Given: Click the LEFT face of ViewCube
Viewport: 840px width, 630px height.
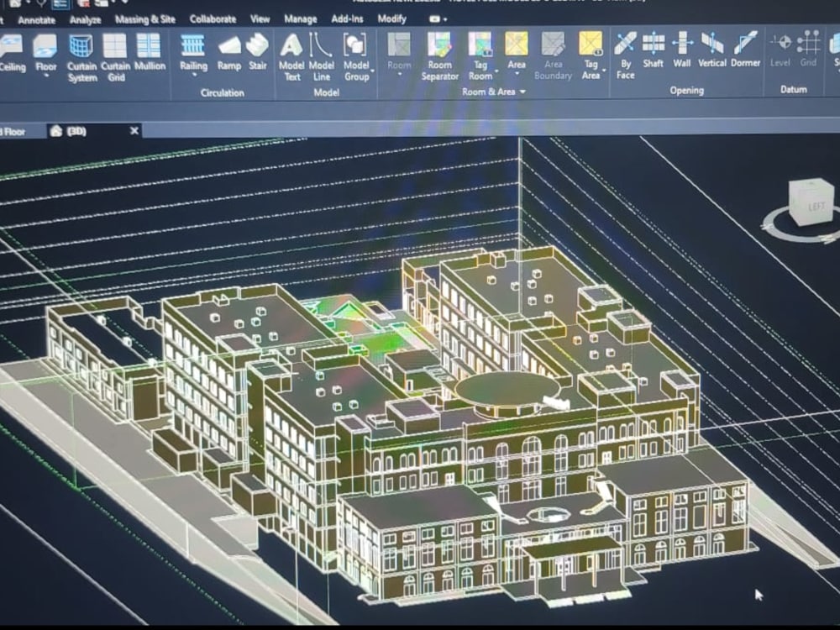Looking at the screenshot, I should 816,207.
